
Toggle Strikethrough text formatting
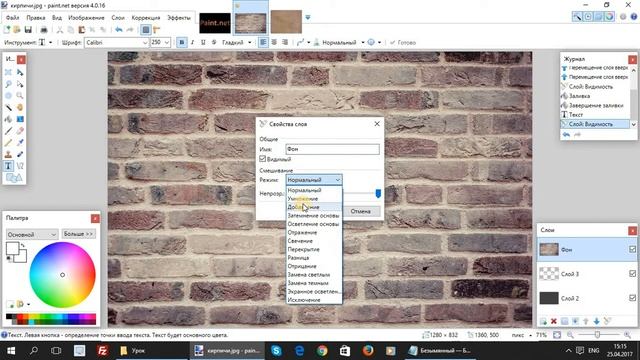pyautogui.click(x=214, y=42)
